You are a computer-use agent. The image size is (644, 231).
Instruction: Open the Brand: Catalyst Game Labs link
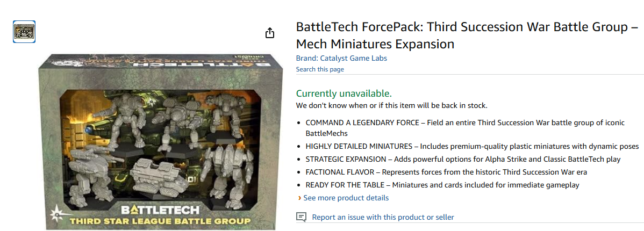[x=341, y=58]
